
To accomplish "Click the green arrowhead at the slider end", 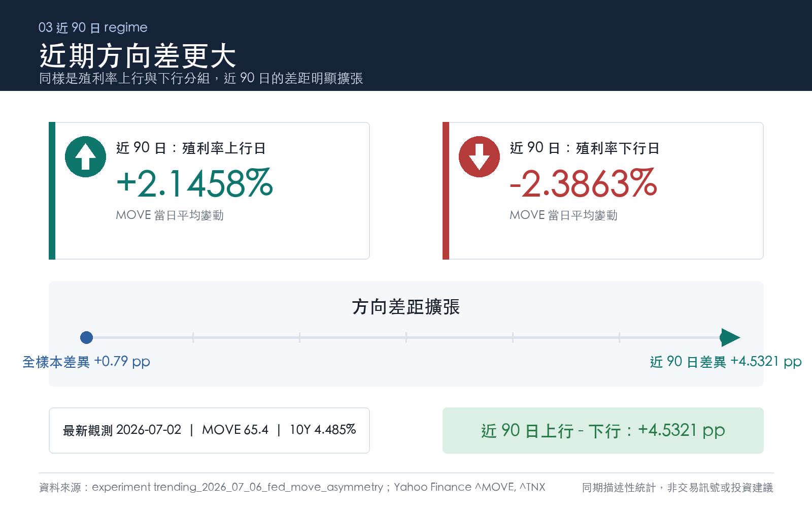I will pyautogui.click(x=730, y=337).
